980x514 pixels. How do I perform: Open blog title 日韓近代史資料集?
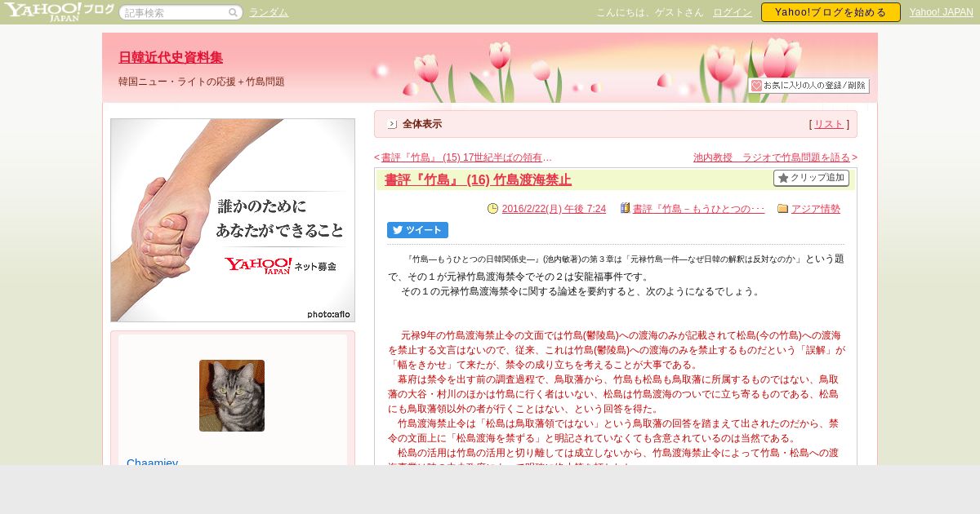171,57
